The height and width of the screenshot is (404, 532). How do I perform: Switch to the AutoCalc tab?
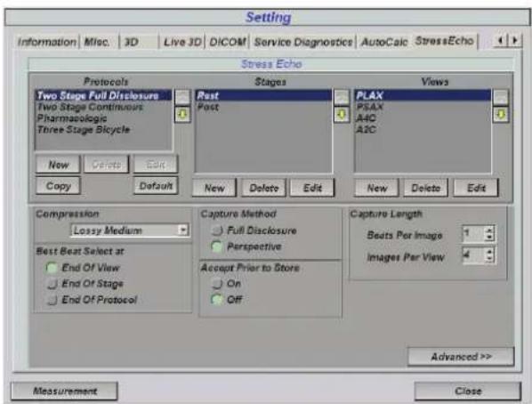tap(384, 42)
